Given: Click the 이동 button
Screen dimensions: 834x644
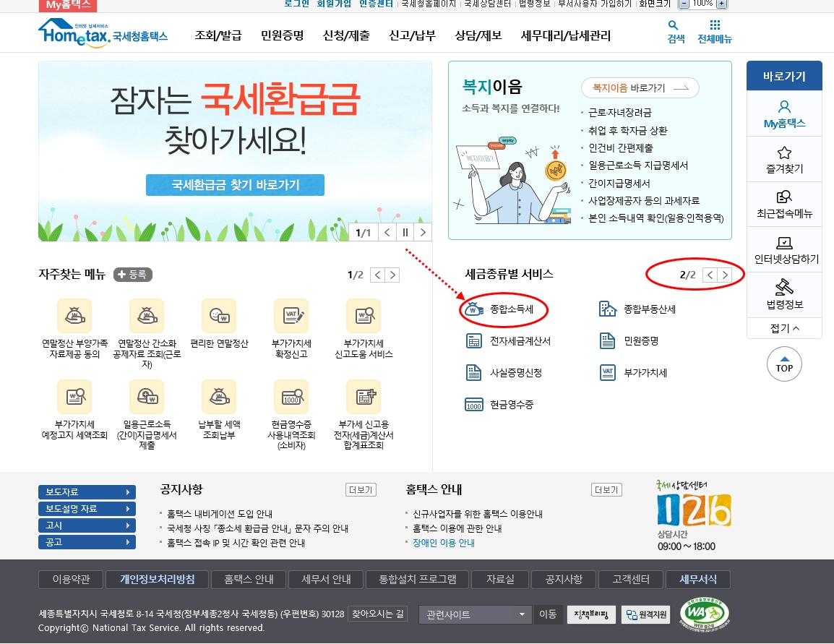Looking at the screenshot, I should point(548,614).
